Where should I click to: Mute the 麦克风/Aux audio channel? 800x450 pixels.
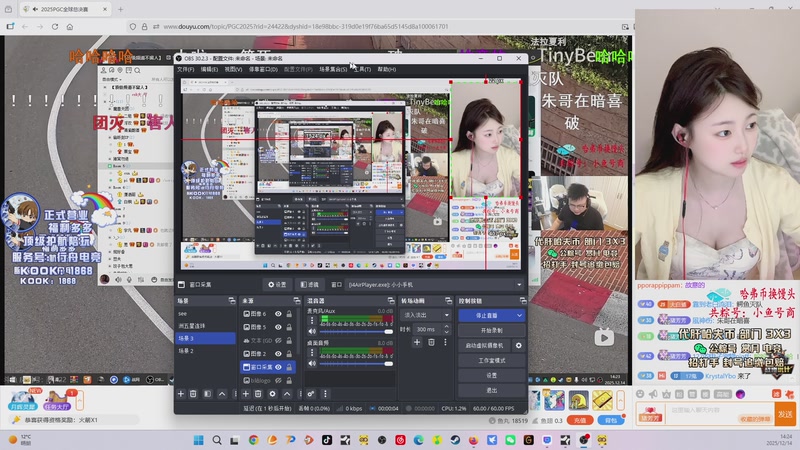click(x=312, y=331)
